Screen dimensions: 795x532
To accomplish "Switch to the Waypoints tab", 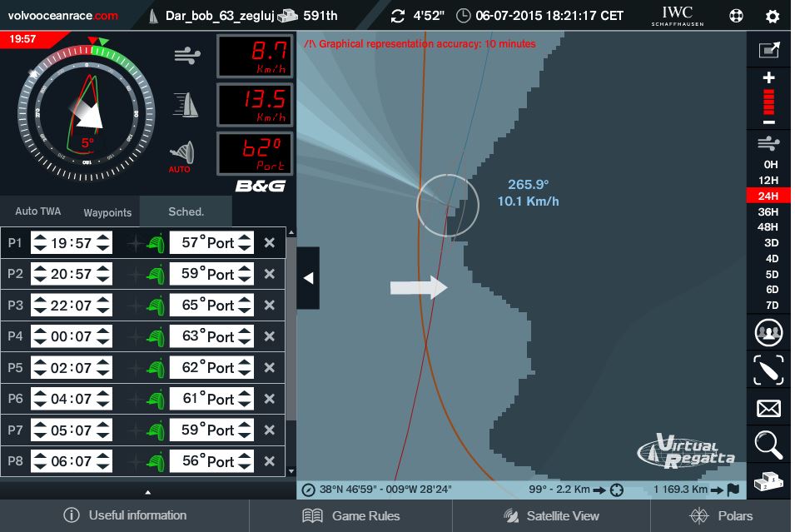I will pos(107,211).
